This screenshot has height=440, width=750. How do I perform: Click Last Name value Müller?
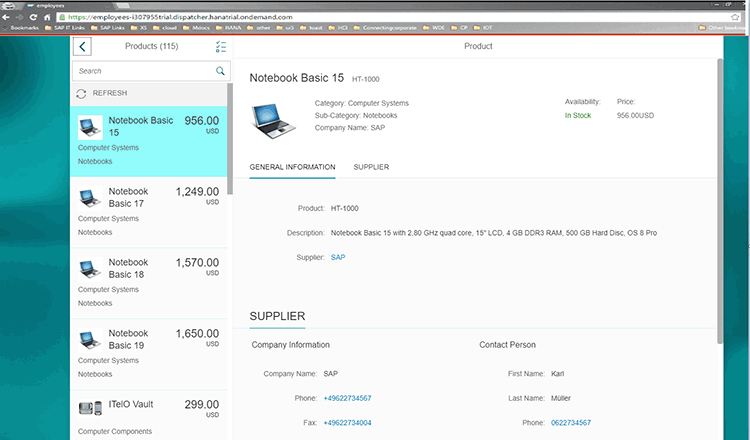click(x=561, y=398)
